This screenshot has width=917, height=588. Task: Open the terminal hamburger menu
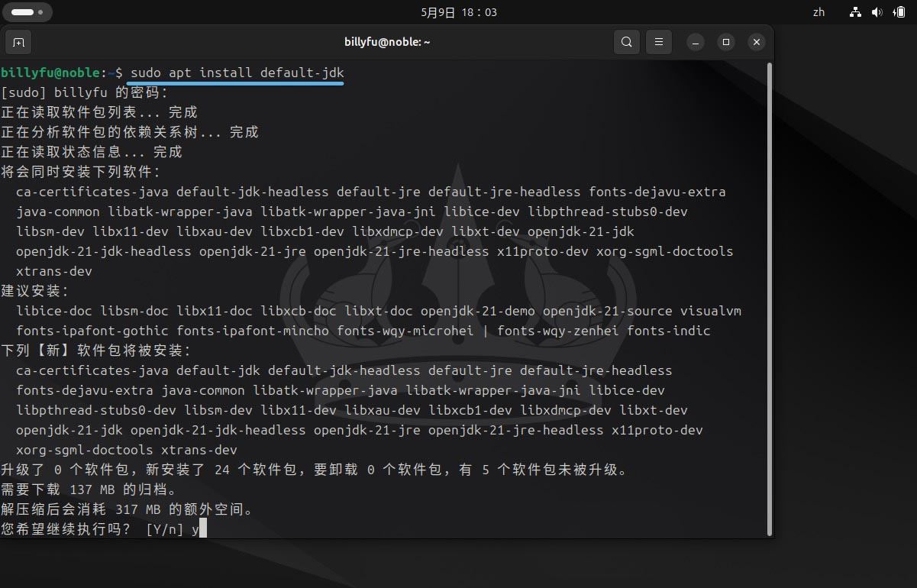(x=659, y=42)
